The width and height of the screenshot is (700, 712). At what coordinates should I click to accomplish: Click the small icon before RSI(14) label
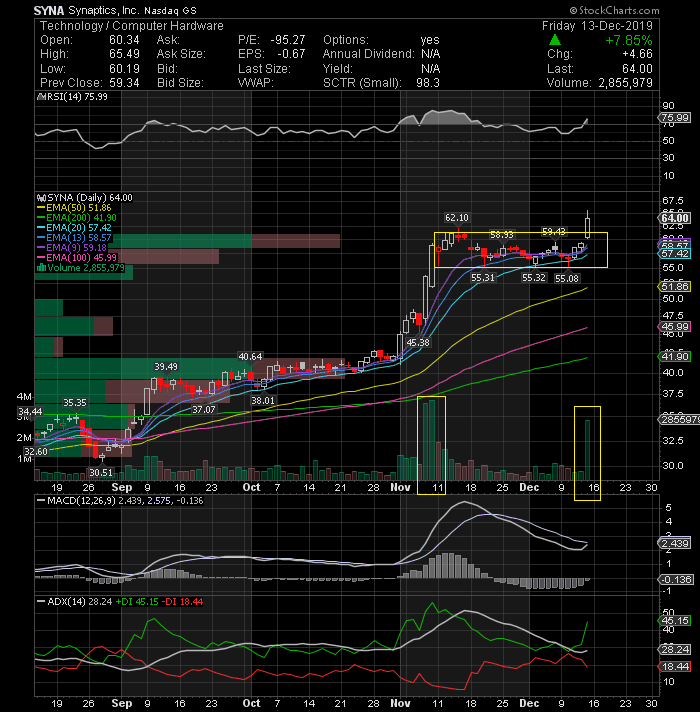[x=40, y=97]
